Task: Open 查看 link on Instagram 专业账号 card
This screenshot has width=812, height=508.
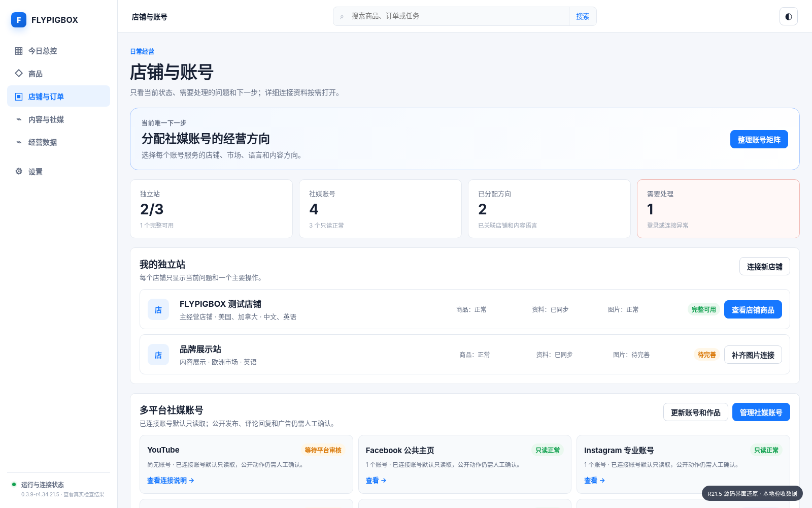Action: pos(594,480)
